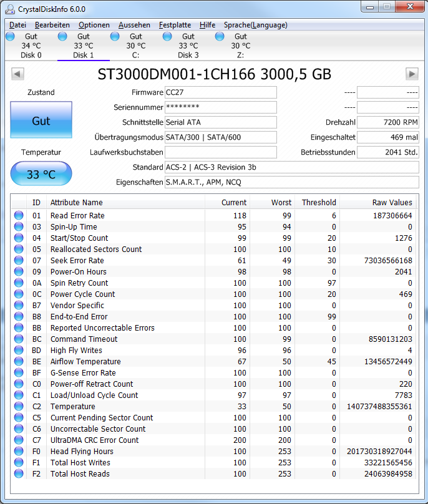Select the C: drive tab
This screenshot has height=504, width=428.
pyautogui.click(x=135, y=46)
